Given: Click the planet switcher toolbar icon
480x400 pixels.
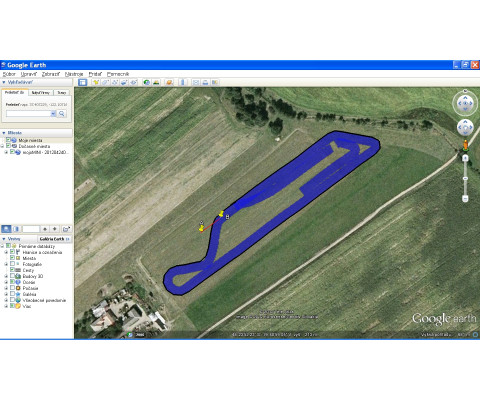Looking at the screenshot, I should point(169,82).
